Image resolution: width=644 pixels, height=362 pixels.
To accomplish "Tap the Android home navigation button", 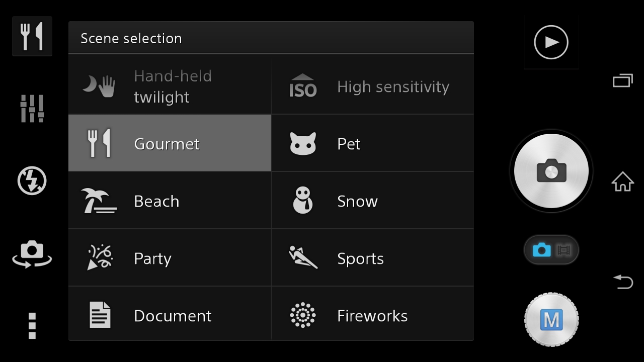I will (622, 182).
